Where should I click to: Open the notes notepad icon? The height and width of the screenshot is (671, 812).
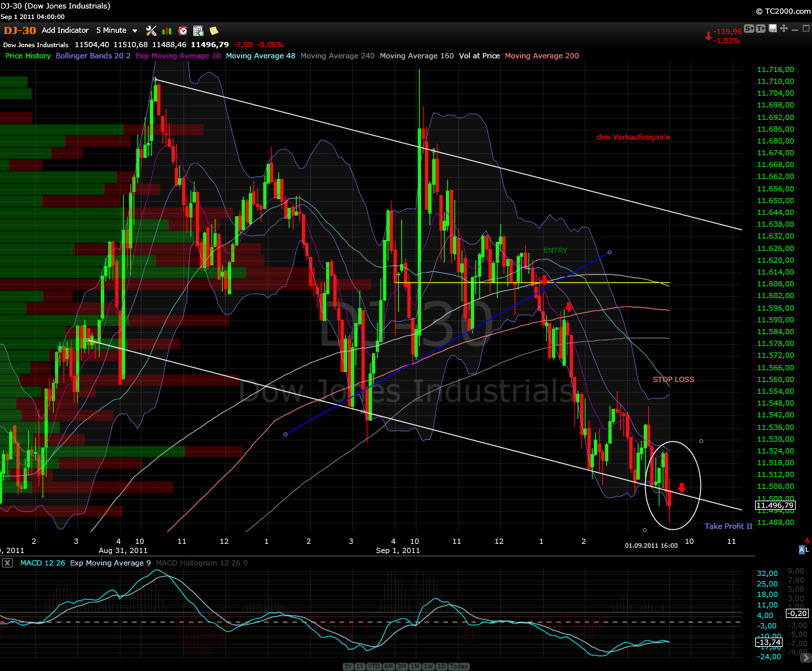213,31
